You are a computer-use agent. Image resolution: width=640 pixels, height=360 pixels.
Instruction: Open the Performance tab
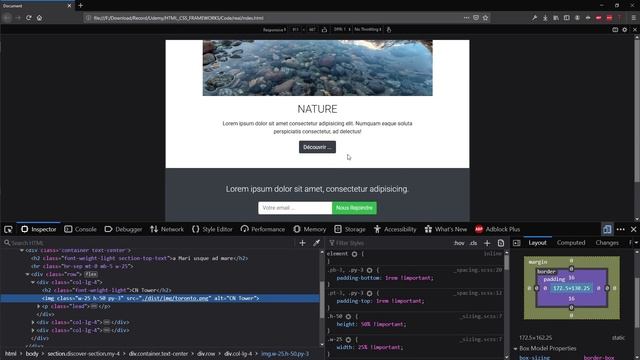point(263,229)
